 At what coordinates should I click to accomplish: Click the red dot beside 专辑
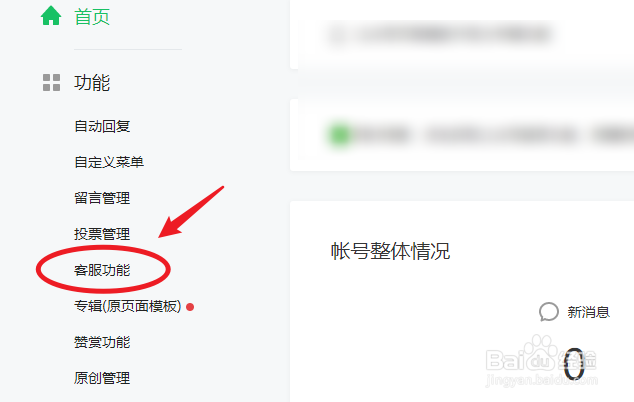190,307
